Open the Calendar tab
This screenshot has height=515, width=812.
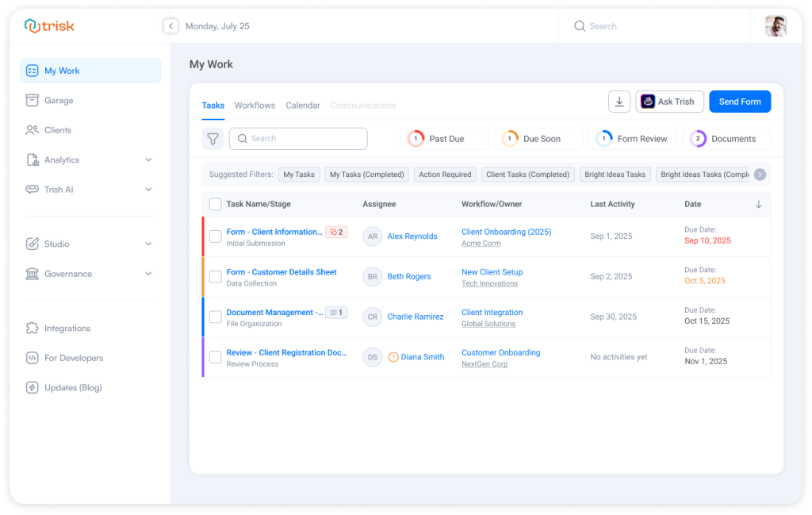click(x=303, y=105)
